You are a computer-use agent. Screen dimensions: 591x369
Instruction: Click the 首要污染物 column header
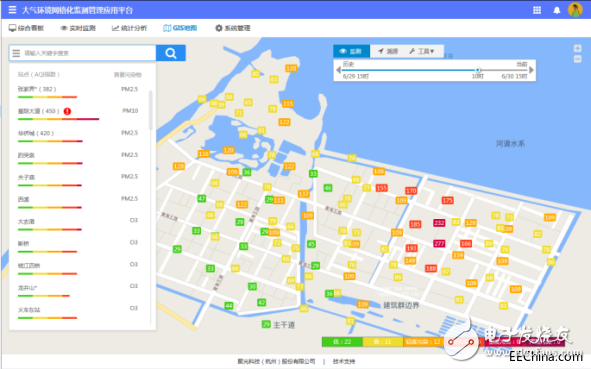[x=128, y=75]
